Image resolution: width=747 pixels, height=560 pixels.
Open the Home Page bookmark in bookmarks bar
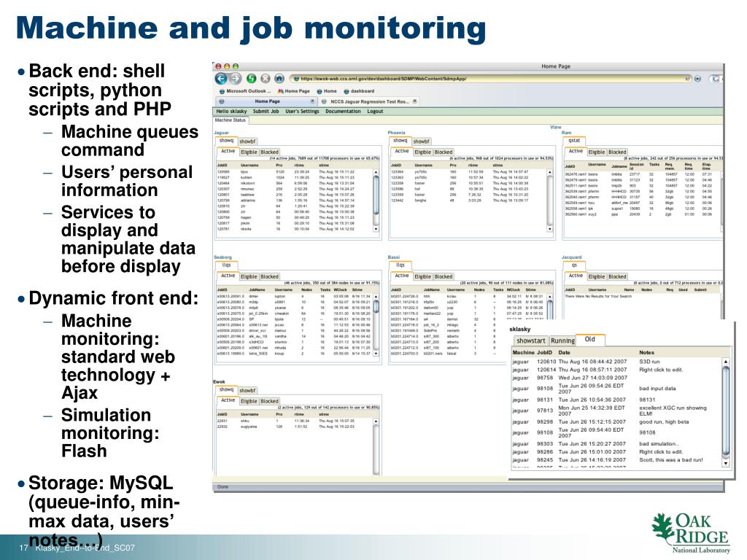tap(294, 91)
